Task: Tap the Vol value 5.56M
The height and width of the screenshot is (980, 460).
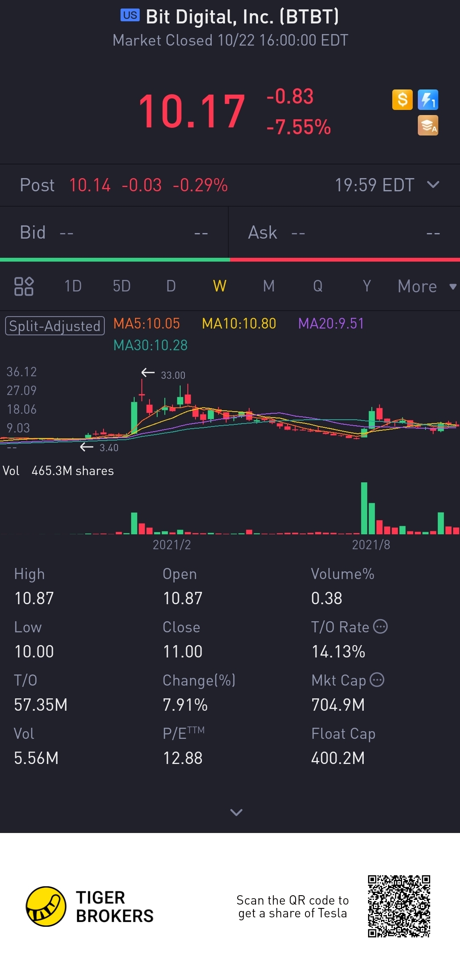Action: 36,758
